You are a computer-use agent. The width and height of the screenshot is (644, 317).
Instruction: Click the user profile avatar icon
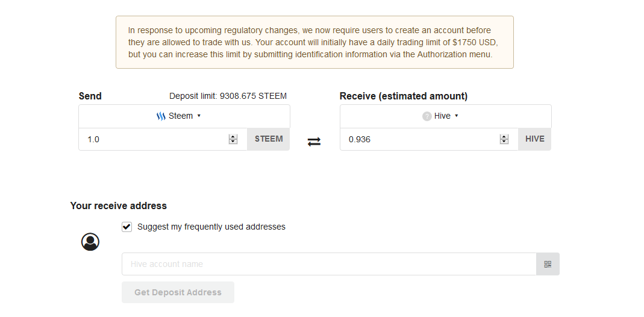[90, 242]
